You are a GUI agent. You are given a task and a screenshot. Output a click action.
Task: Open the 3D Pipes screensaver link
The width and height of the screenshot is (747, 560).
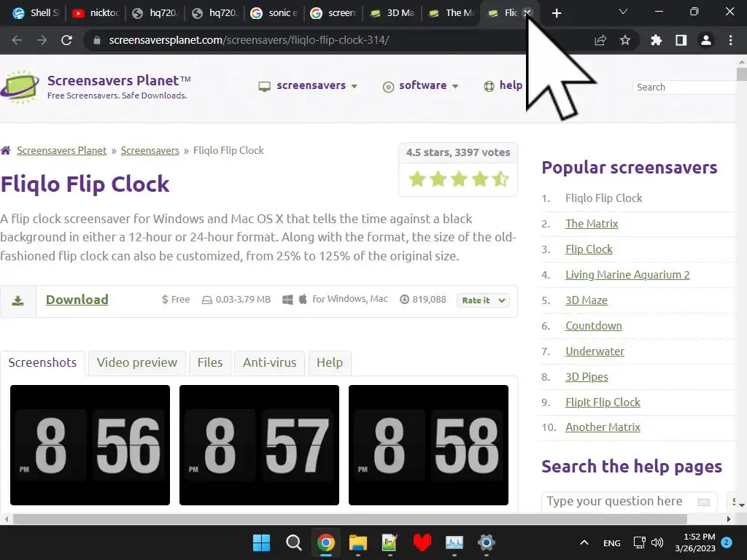(x=587, y=377)
